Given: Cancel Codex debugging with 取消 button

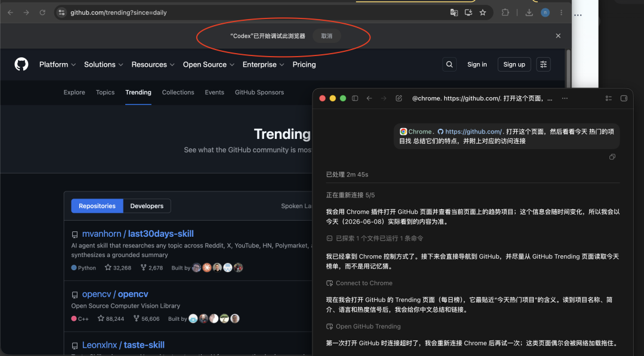Looking at the screenshot, I should pyautogui.click(x=327, y=36).
